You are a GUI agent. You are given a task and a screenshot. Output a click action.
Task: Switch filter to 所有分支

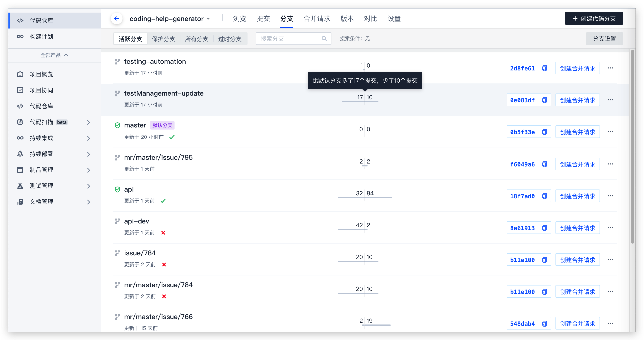197,39
